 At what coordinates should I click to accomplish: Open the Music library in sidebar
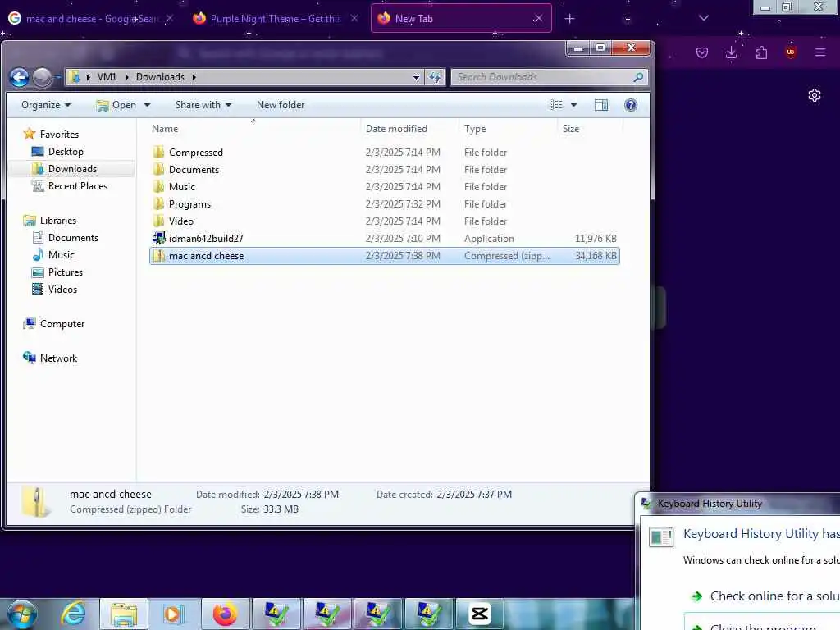click(61, 254)
